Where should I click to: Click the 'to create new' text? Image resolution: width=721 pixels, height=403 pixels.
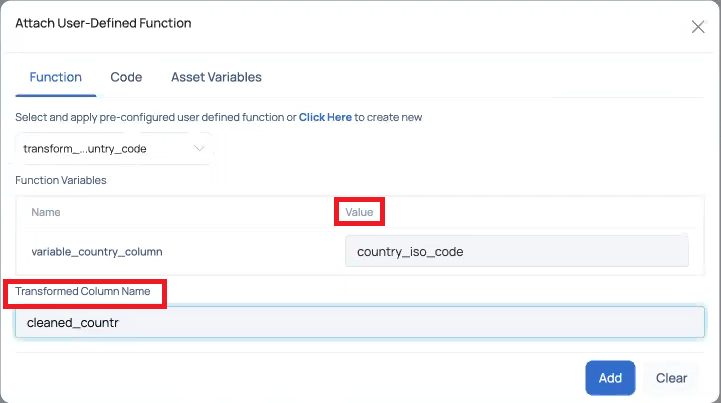[388, 117]
